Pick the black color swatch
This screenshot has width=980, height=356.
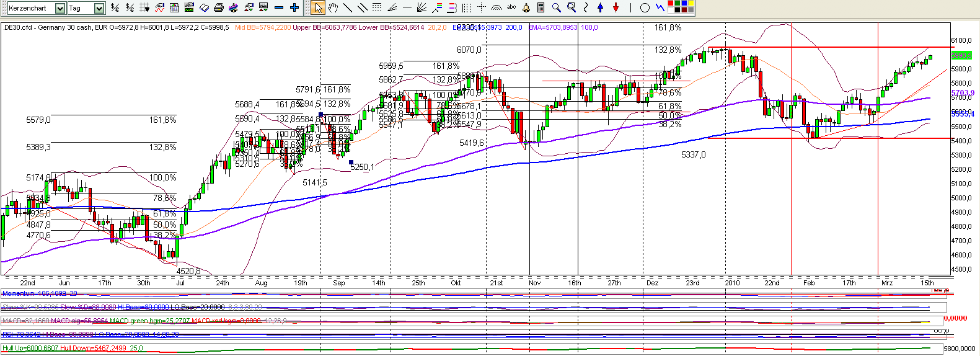[678, 10]
